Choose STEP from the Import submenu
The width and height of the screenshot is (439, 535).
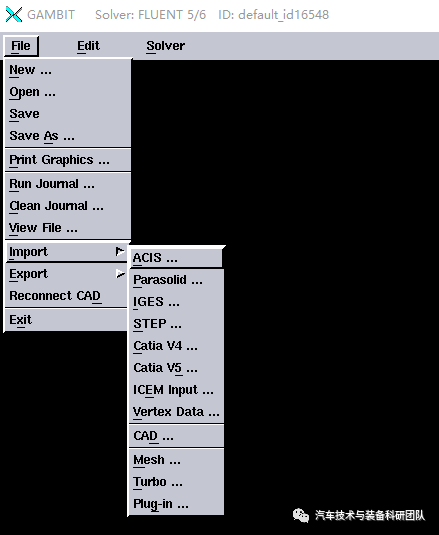tap(176, 324)
